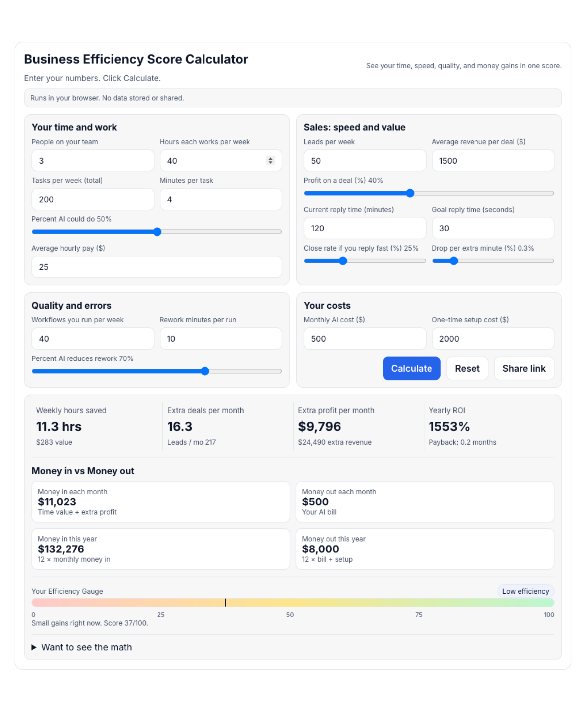Click the Tasks per week input
This screenshot has height=715, width=588.
(92, 199)
